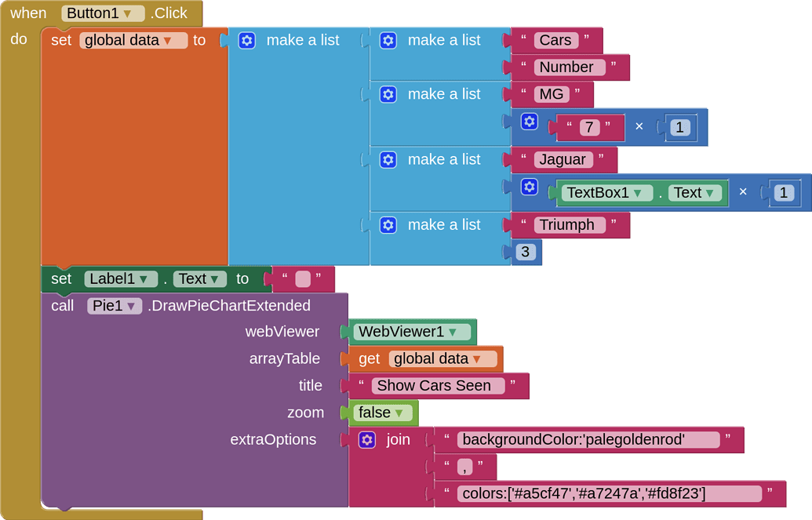Click the backgroundColor:'palegoldenrod' string field
The image size is (812, 520).
click(x=589, y=440)
